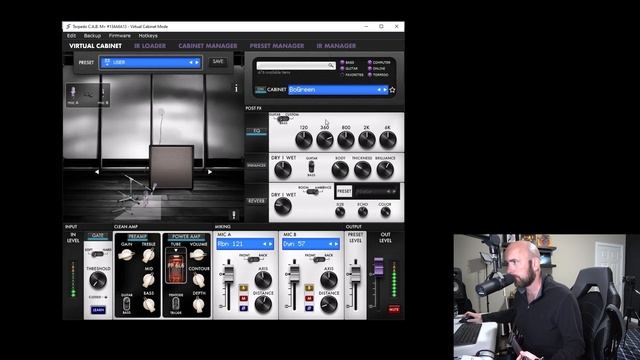Click the info 'i' icon in room view
The width and height of the screenshot is (640, 360).
(x=236, y=88)
